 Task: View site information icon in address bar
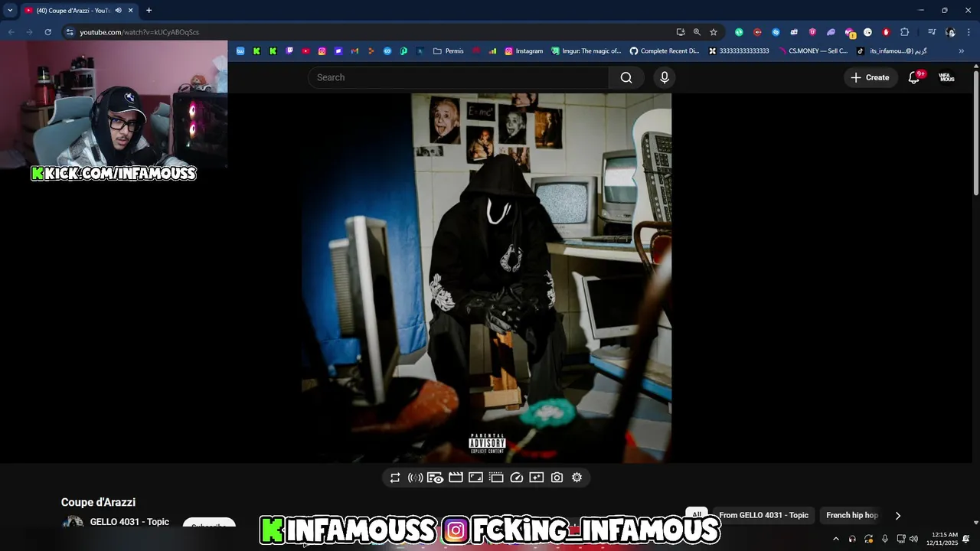[x=70, y=32]
